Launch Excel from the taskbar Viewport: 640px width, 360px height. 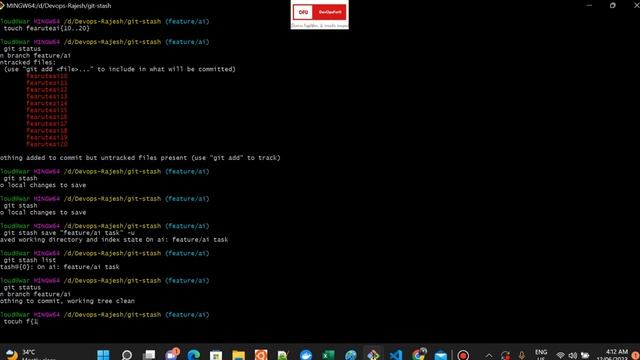tap(328, 355)
